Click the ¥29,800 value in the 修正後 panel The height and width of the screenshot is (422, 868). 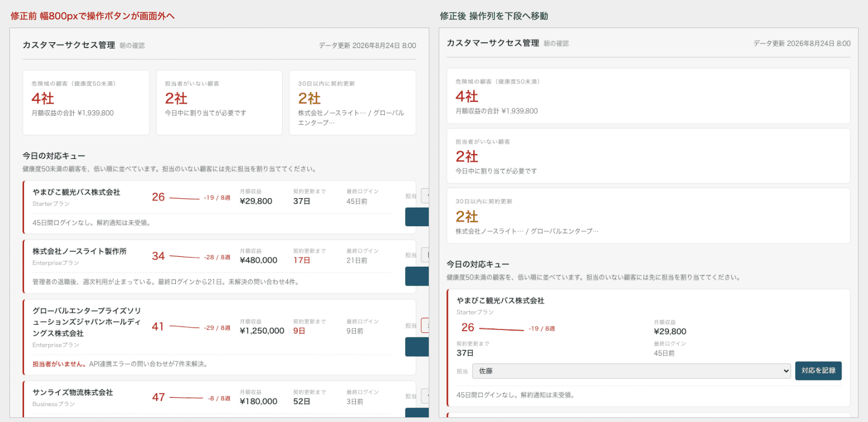[670, 331]
